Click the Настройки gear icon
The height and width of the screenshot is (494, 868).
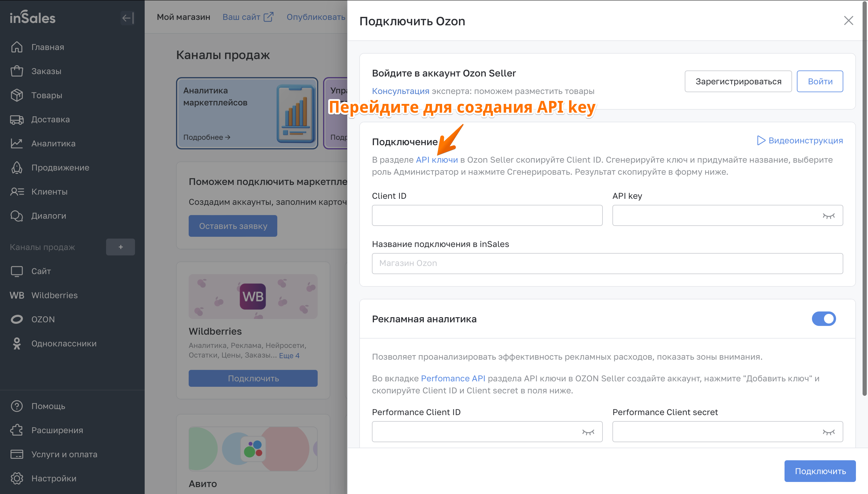pyautogui.click(x=17, y=478)
